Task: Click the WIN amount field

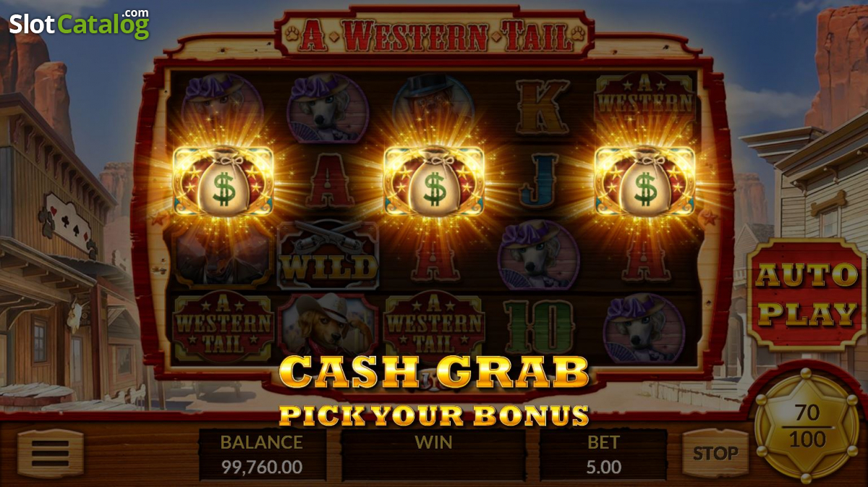Action: (x=433, y=454)
